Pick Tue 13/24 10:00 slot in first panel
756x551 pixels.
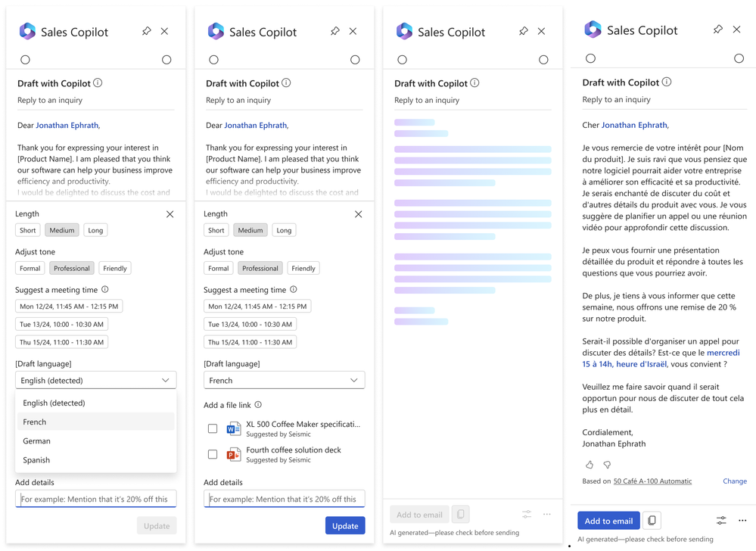(62, 325)
